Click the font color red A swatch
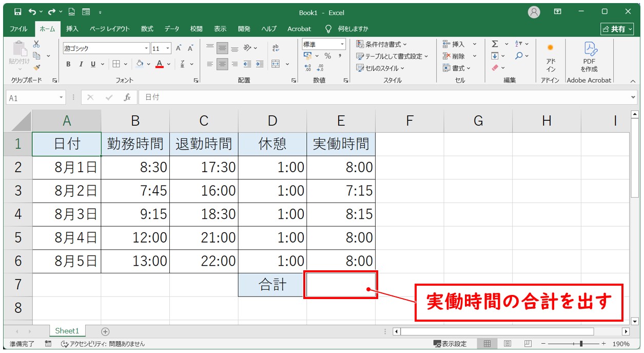 (x=160, y=64)
